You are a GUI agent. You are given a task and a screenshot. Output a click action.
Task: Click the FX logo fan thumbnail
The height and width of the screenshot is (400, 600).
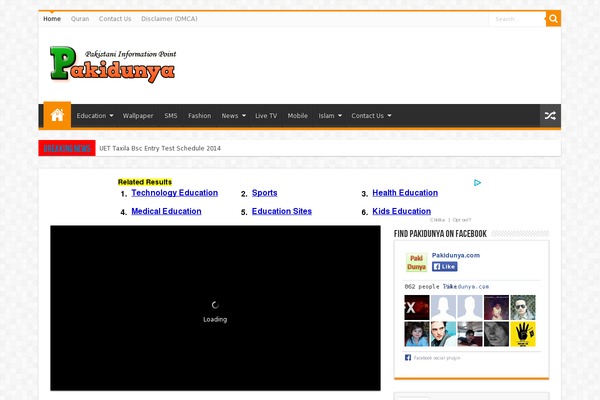tap(417, 307)
